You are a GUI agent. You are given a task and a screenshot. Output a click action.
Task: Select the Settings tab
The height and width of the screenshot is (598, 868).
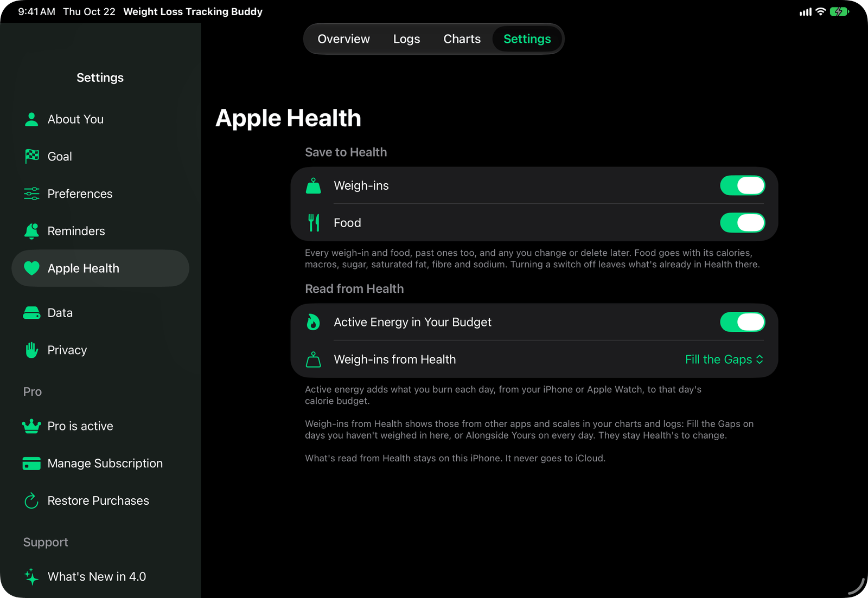coord(527,39)
